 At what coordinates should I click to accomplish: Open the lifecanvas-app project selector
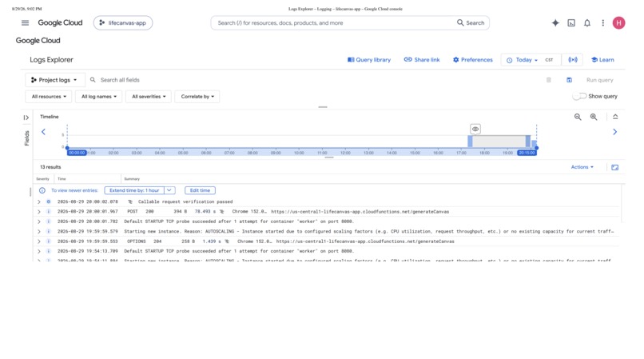point(123,23)
